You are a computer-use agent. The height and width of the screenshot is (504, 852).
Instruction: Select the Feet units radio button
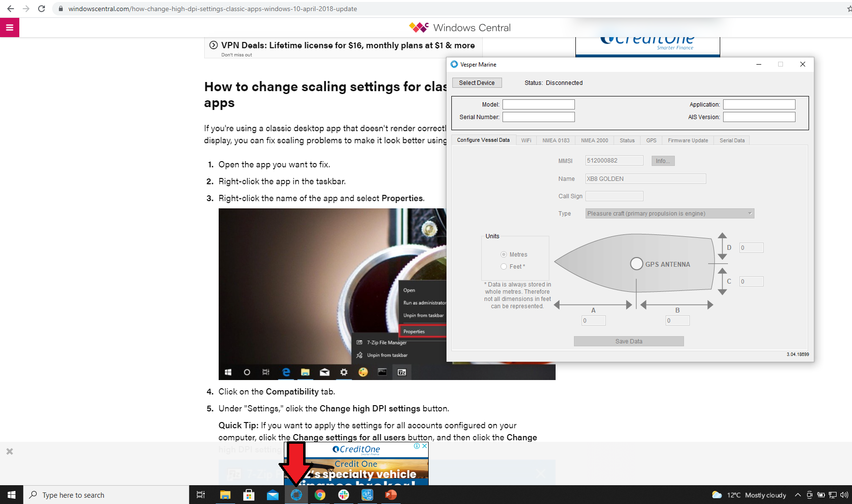coord(503,267)
